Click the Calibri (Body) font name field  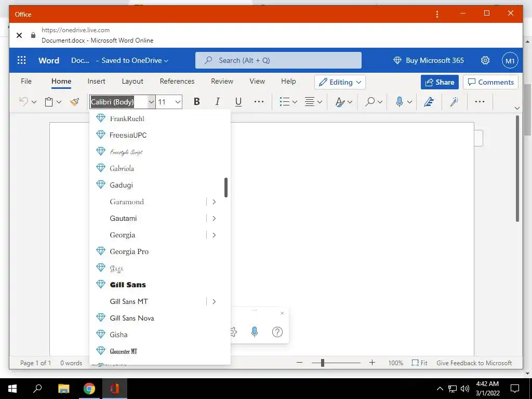click(x=118, y=102)
